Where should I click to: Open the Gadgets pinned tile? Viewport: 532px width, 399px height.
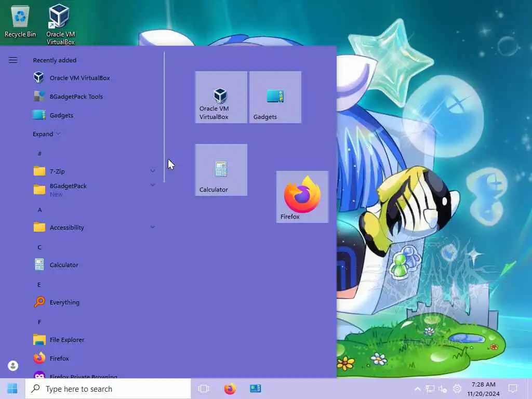275,97
